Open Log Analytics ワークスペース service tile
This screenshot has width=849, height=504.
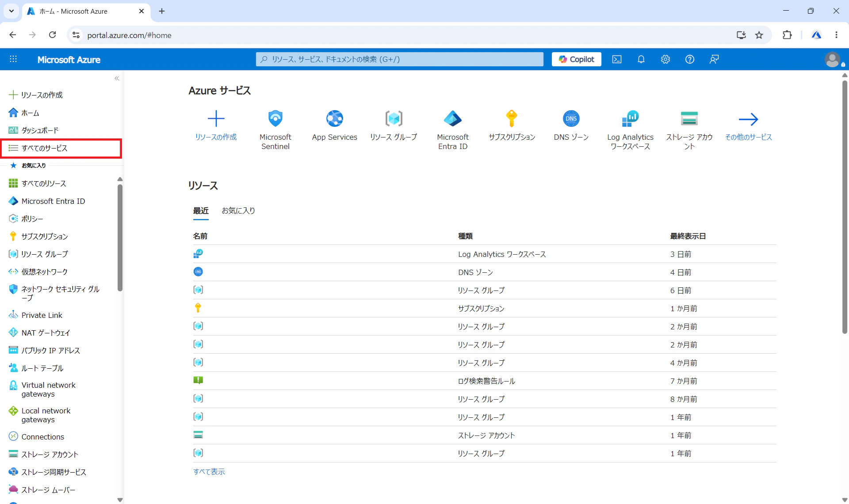[x=631, y=130]
